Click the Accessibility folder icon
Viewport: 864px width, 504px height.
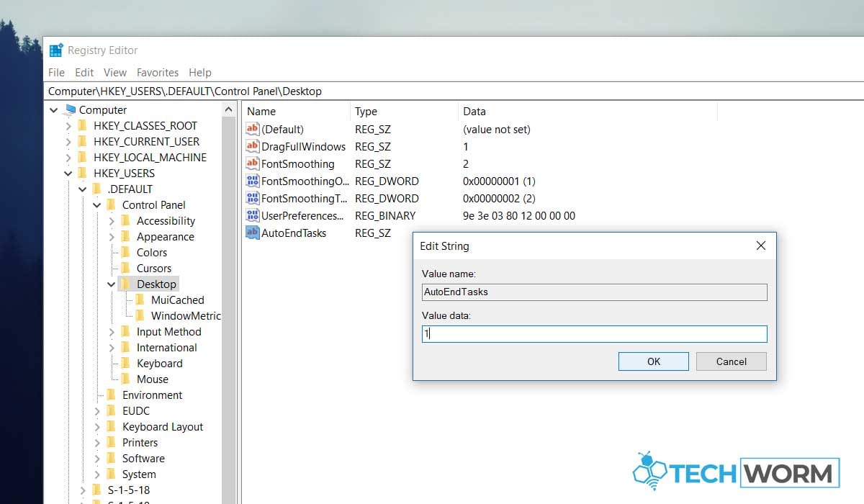pyautogui.click(x=125, y=221)
